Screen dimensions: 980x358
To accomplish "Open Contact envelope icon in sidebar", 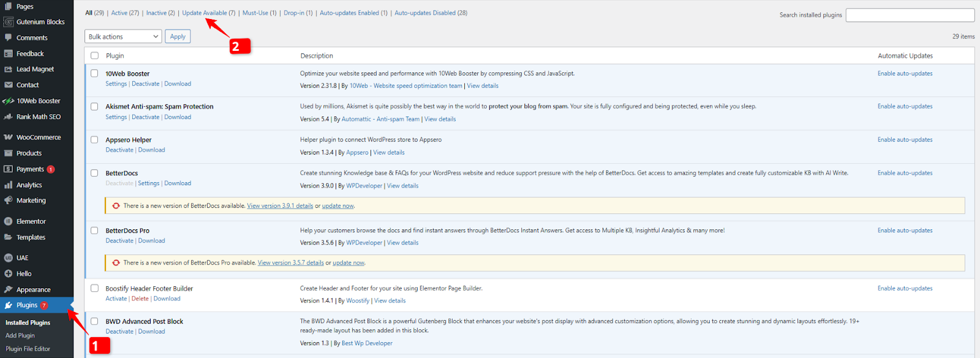I will pos(9,85).
